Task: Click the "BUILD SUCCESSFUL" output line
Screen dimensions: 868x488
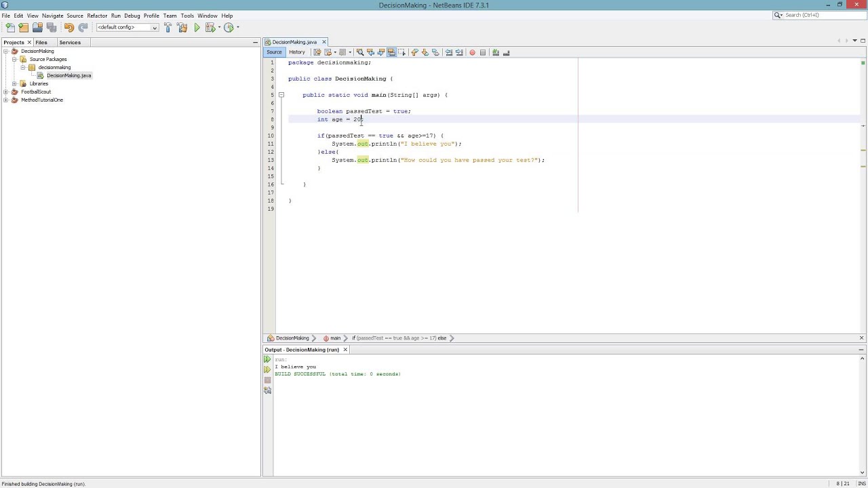Action: pos(338,374)
